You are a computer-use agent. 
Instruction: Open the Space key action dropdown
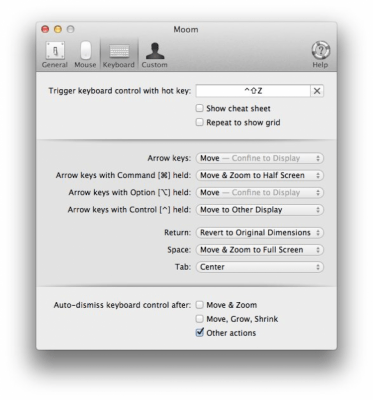click(x=260, y=250)
